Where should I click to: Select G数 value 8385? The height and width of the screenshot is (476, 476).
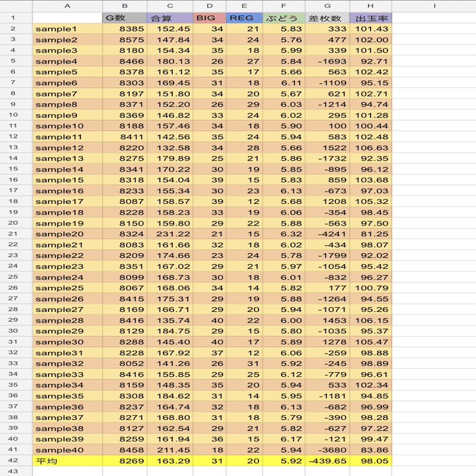[x=125, y=29]
